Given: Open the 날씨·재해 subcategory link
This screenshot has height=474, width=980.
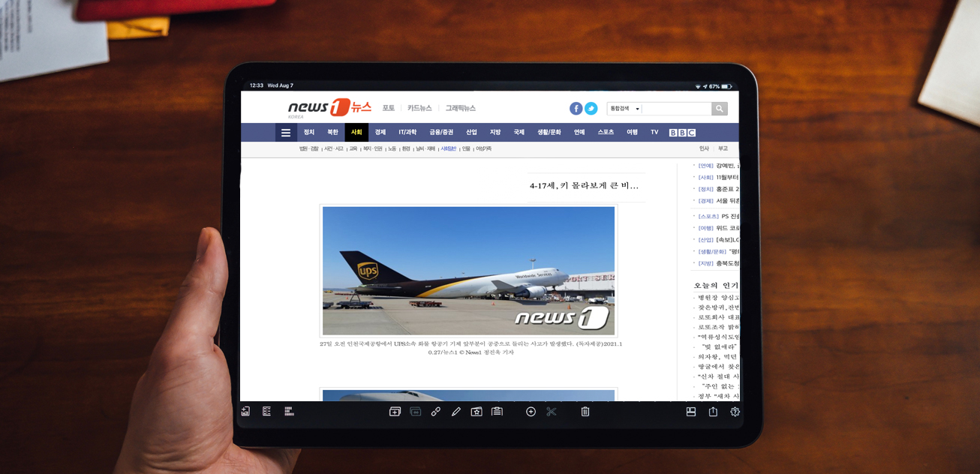Looking at the screenshot, I should click(x=425, y=149).
